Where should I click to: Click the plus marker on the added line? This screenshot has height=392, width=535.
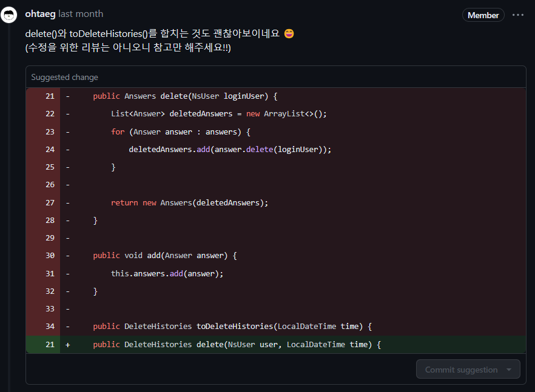tap(67, 345)
